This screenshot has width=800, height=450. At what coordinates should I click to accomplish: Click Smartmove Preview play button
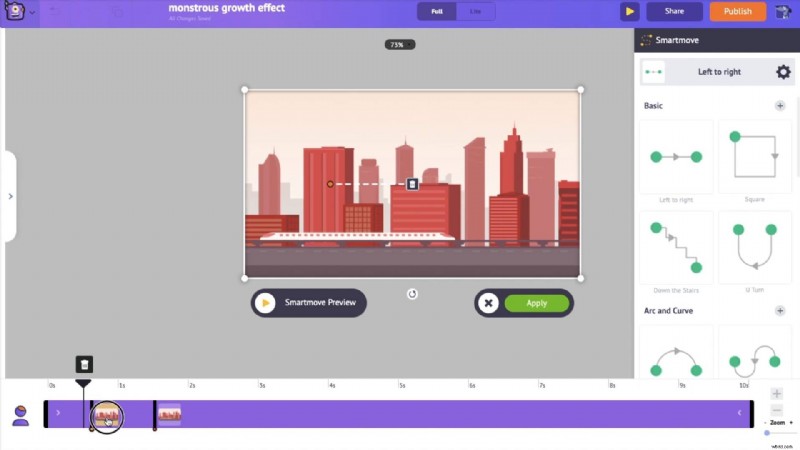[265, 303]
